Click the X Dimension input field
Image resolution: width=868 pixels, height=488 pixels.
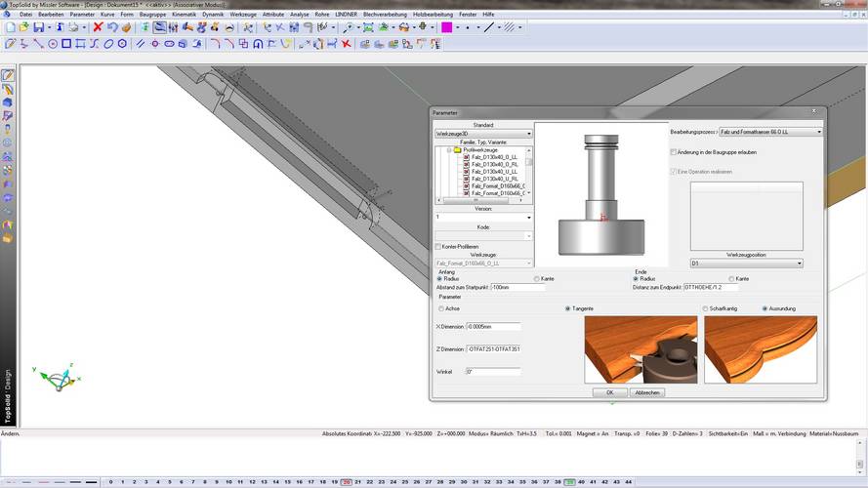point(493,327)
